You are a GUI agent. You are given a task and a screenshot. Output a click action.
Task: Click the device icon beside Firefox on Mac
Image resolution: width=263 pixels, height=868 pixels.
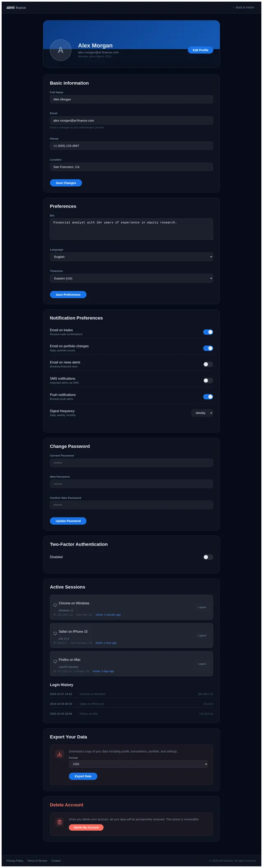click(x=55, y=661)
